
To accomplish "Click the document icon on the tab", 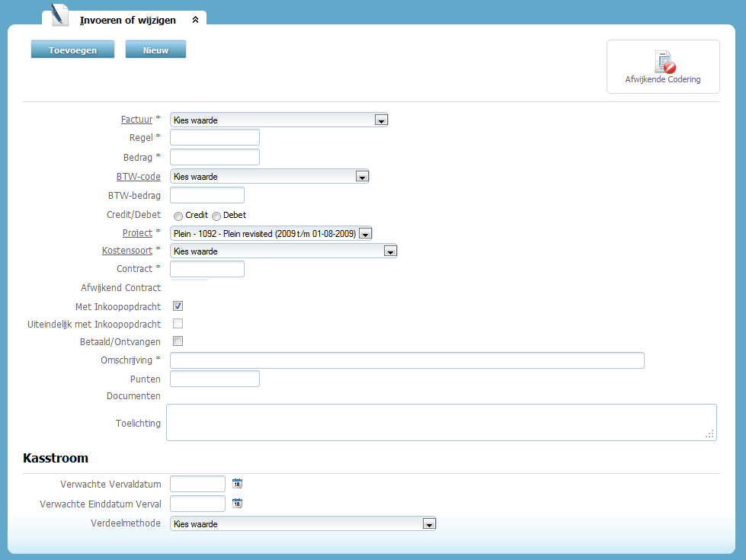I will point(57,14).
